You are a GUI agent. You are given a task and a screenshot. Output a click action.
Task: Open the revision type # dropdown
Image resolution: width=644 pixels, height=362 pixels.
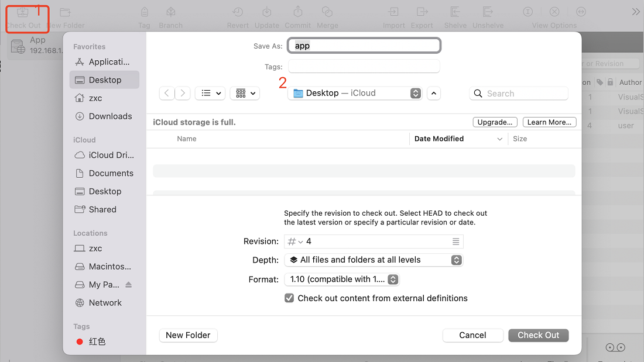click(295, 242)
